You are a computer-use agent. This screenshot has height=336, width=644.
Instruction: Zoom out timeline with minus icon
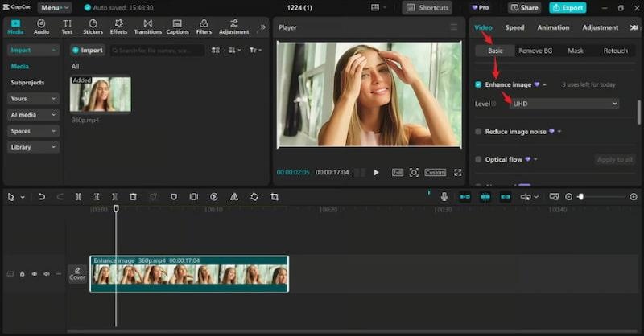[x=569, y=197]
